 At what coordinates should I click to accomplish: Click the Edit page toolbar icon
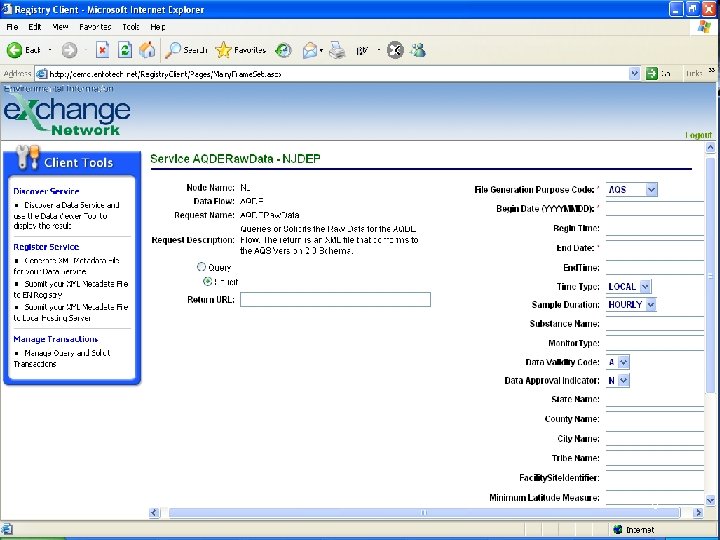click(x=362, y=50)
